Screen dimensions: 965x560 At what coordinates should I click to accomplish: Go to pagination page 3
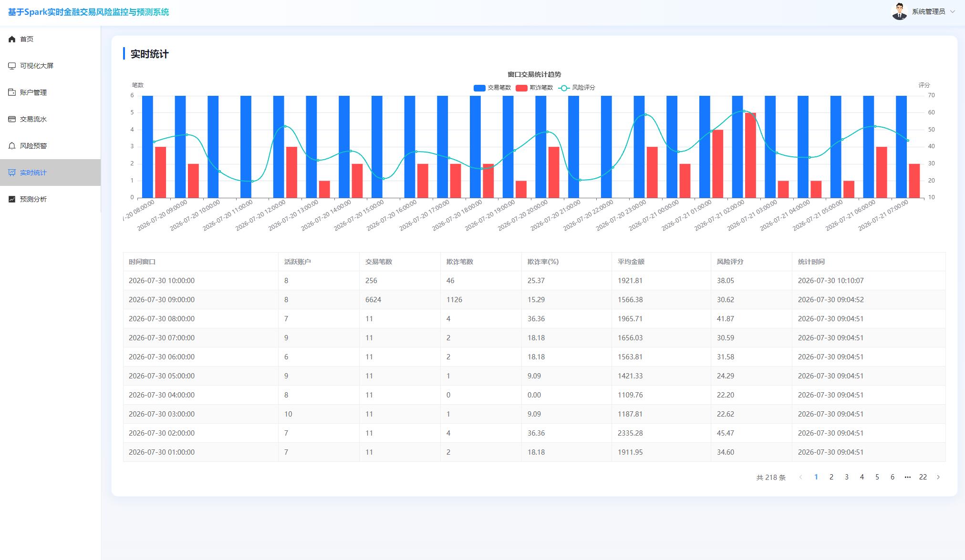[x=847, y=477]
